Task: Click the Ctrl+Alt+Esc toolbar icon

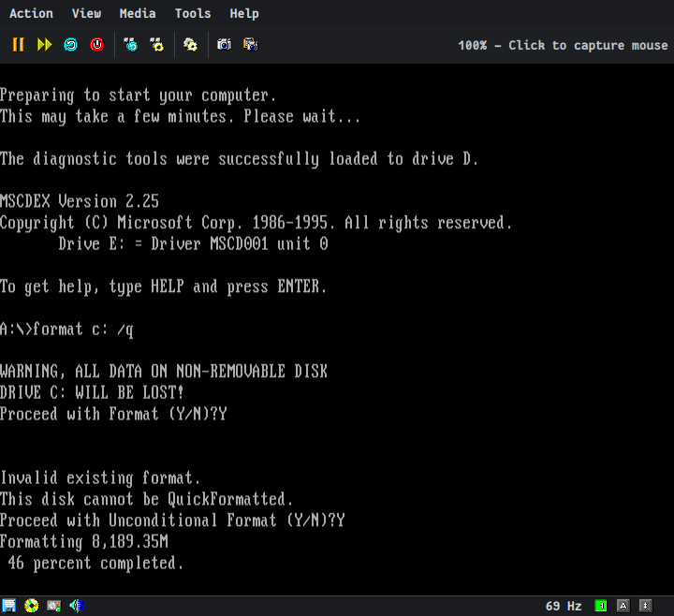Action: click(157, 45)
